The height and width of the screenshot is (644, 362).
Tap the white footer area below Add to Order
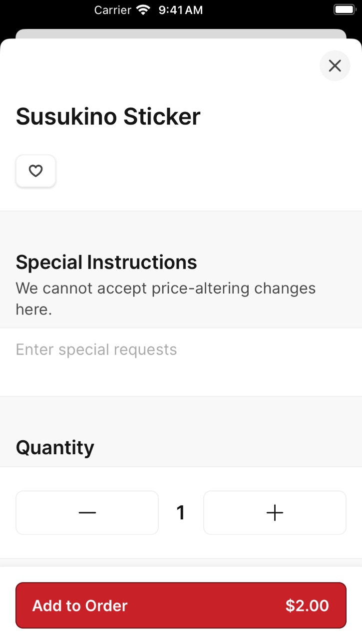coord(181,636)
